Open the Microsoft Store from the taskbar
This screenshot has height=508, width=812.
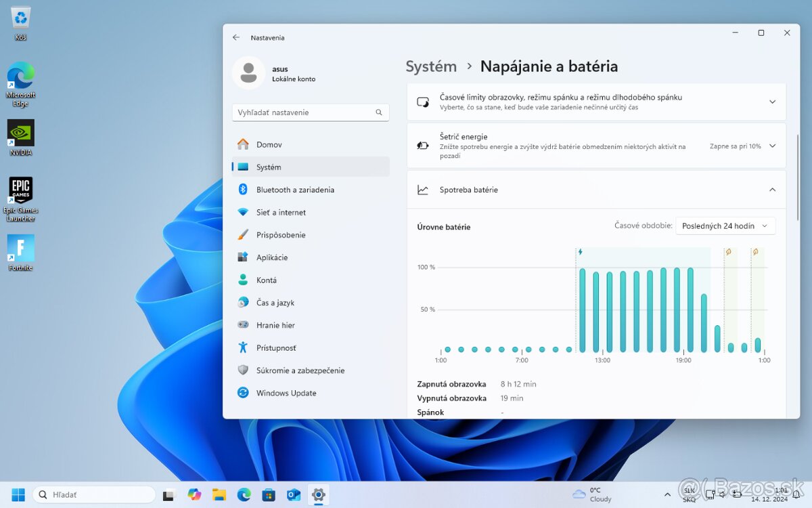269,494
